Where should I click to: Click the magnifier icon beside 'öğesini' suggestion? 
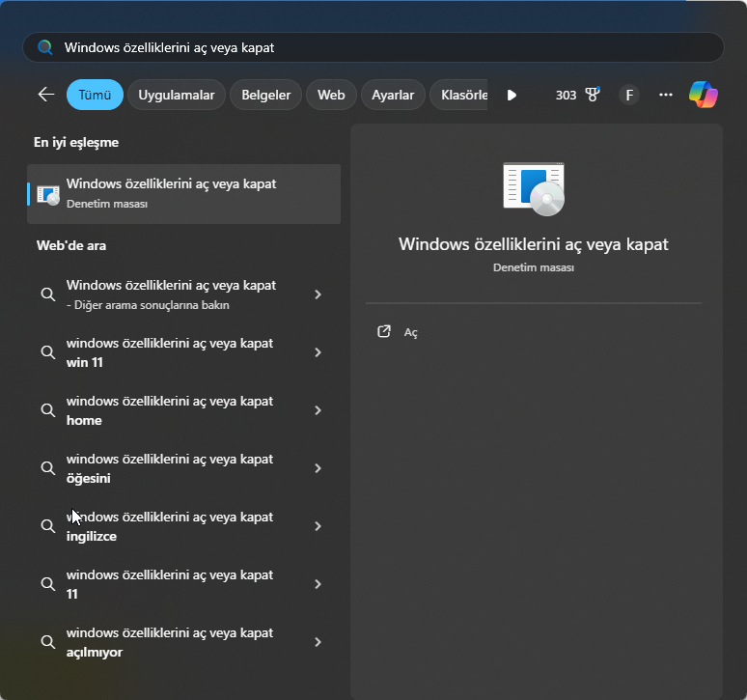coord(47,468)
